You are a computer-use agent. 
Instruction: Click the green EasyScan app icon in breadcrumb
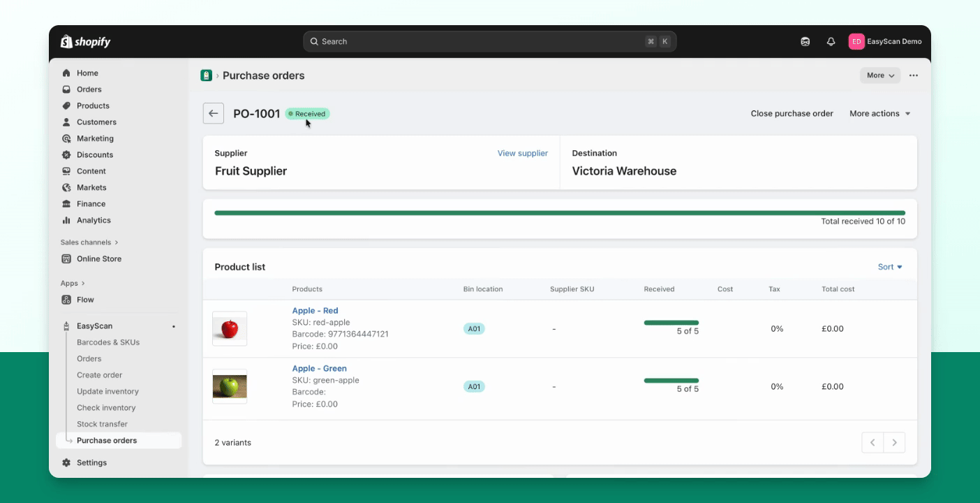click(206, 75)
